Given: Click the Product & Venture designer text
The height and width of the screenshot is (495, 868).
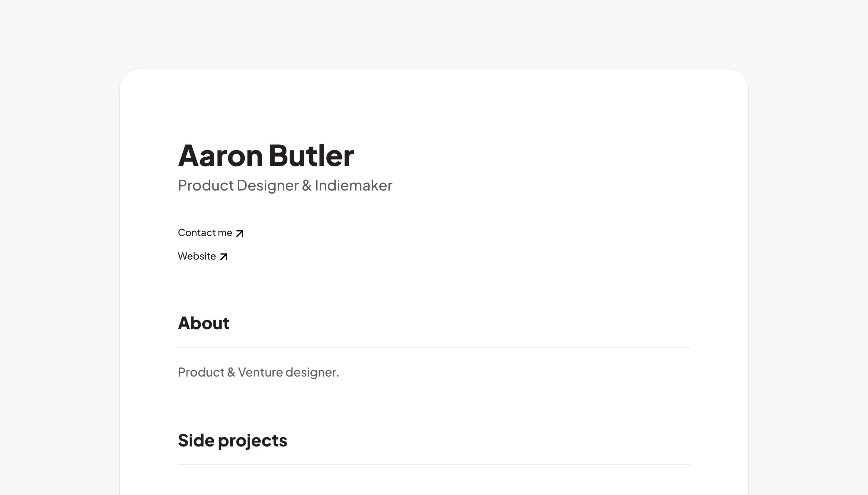Looking at the screenshot, I should pyautogui.click(x=258, y=372).
